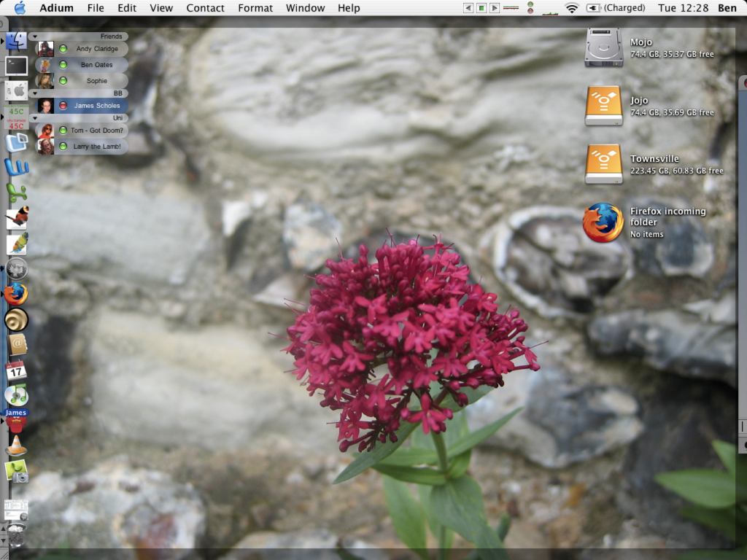Open Address Book from the Dock
Image resolution: width=747 pixels, height=560 pixels.
16,345
